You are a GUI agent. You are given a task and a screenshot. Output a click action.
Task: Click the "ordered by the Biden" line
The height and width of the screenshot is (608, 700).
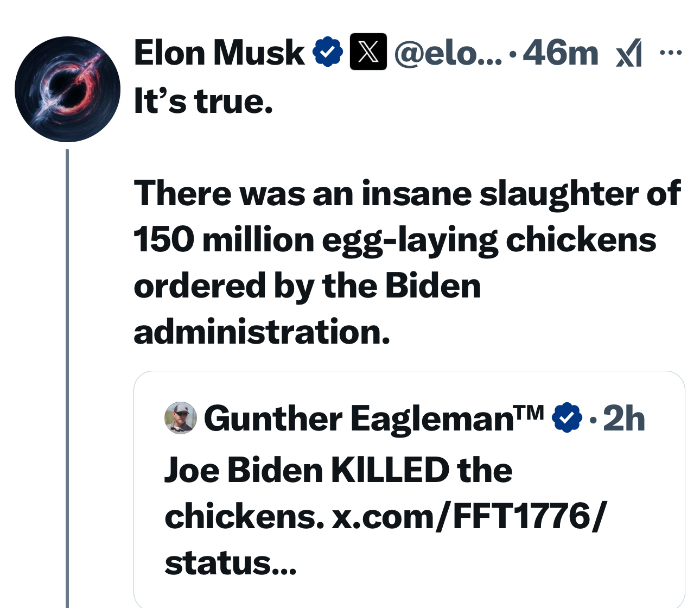coord(307,286)
